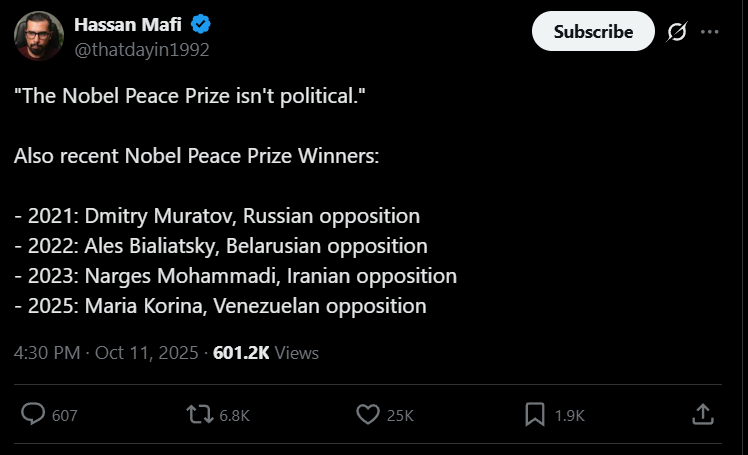
Task: Open the share post icon
Action: click(x=703, y=414)
